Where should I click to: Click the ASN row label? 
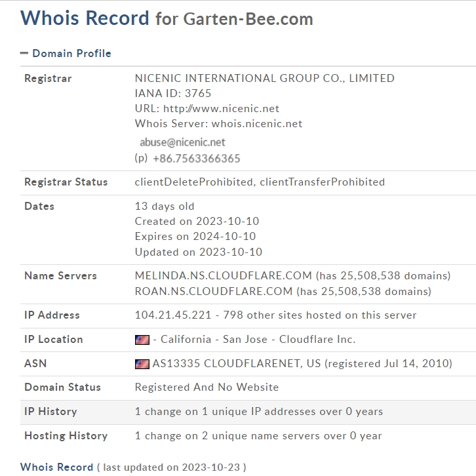35,364
